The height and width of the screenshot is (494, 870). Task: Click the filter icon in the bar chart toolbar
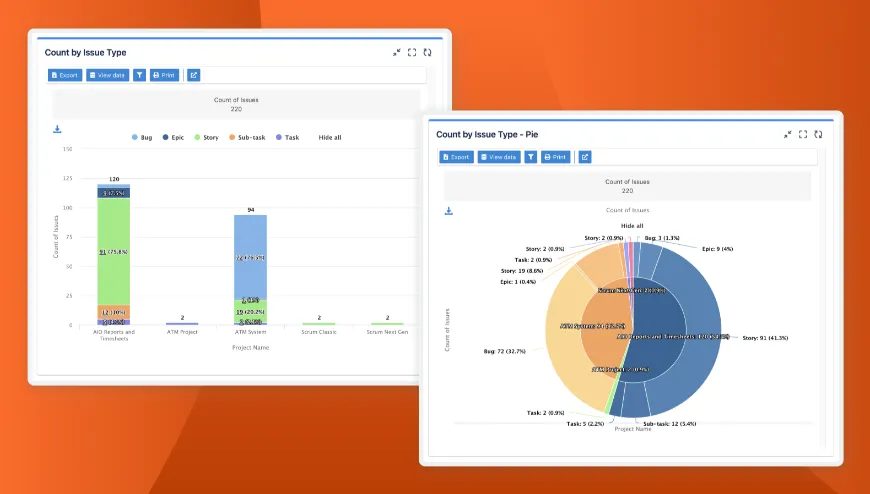[x=140, y=75]
